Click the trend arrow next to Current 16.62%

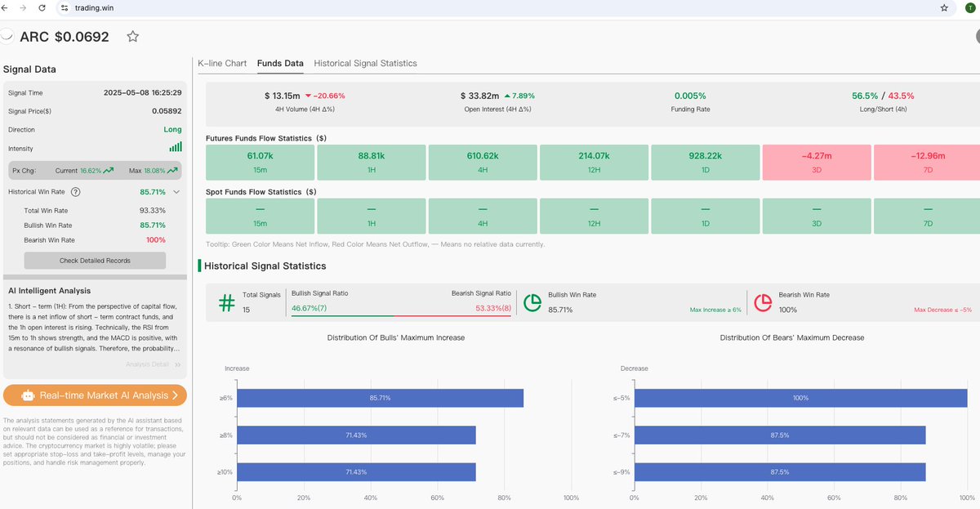point(109,171)
